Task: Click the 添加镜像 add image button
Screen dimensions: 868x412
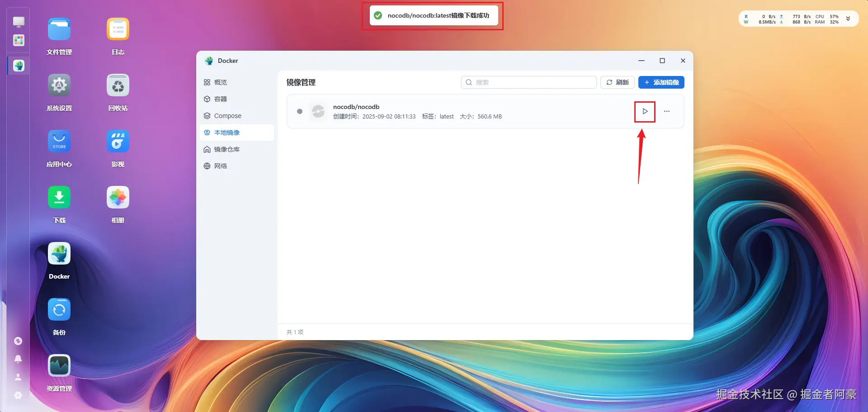Action: click(x=661, y=82)
